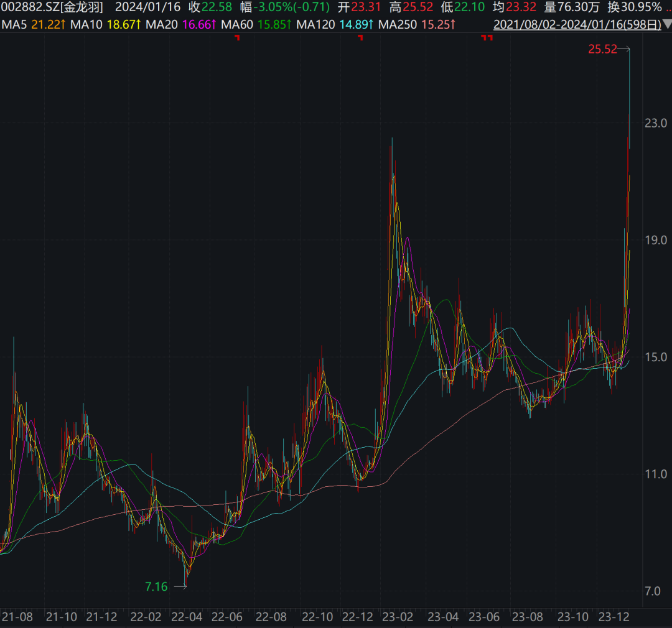Click the 19.0 price axis label

[656, 240]
